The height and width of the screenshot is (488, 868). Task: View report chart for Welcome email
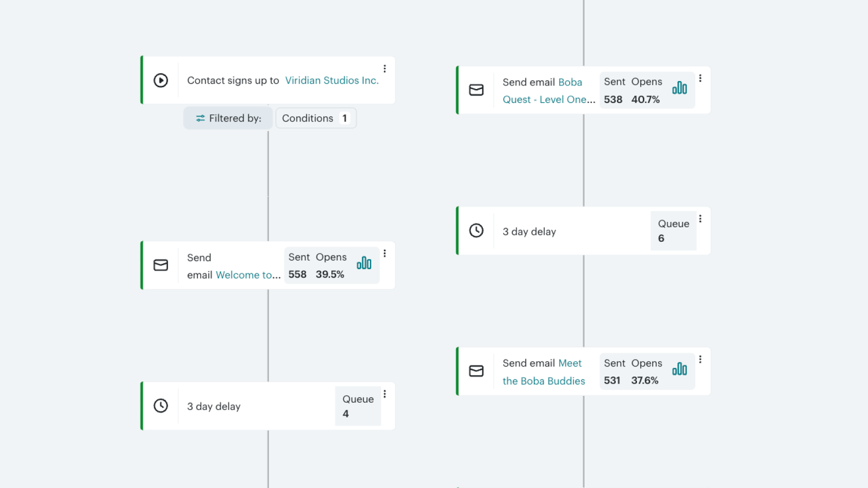(x=364, y=264)
